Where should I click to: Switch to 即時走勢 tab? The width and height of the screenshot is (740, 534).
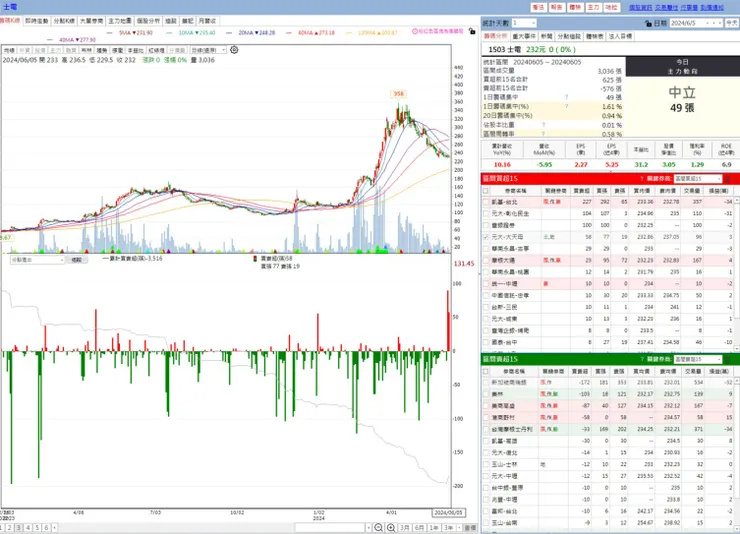point(36,21)
